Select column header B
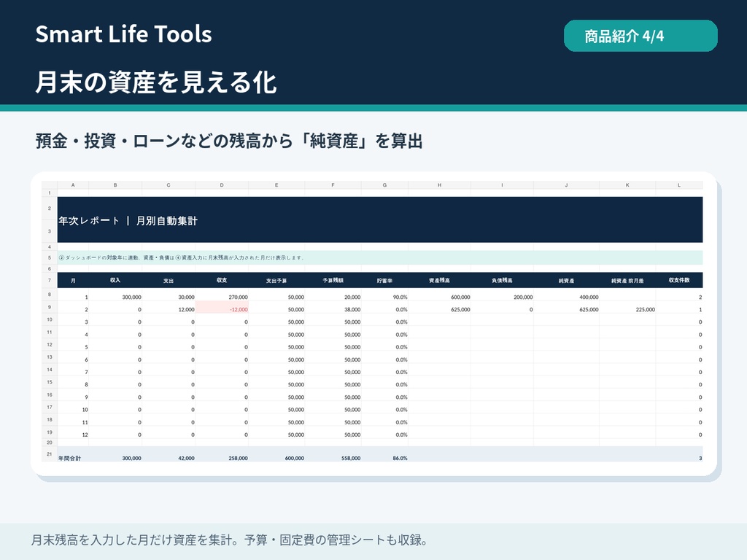This screenshot has height=560, width=747. pos(115,185)
